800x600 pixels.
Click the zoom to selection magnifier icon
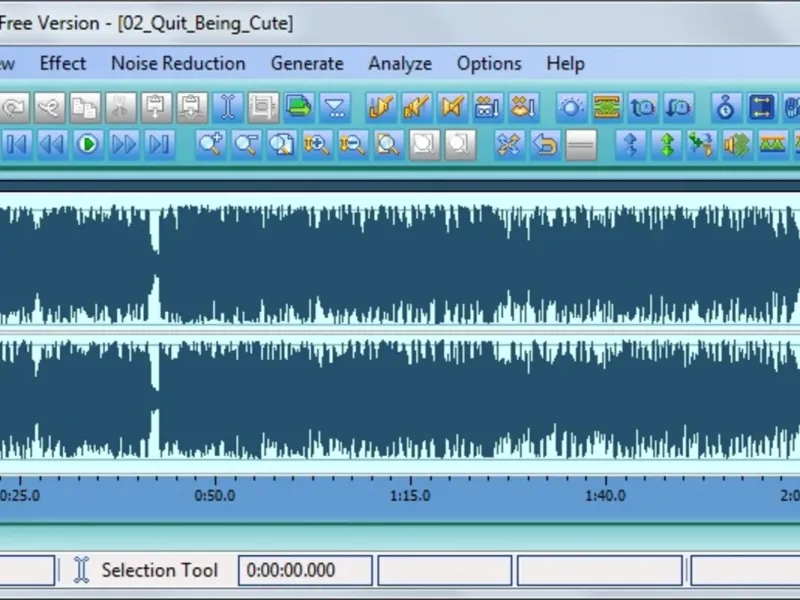pos(282,145)
